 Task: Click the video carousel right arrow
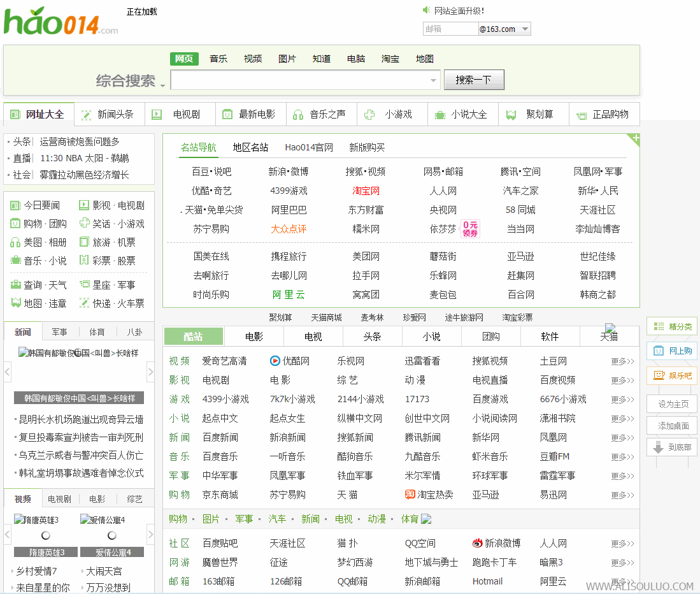pos(150,535)
